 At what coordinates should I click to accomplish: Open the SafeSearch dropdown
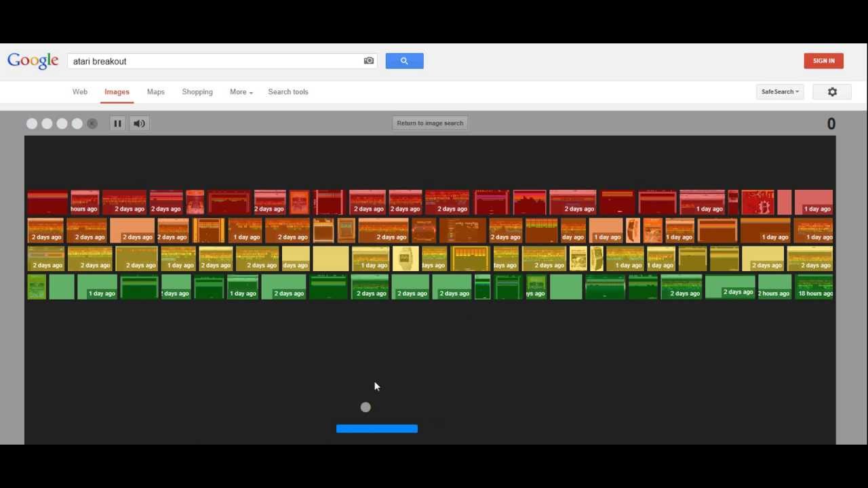click(780, 92)
